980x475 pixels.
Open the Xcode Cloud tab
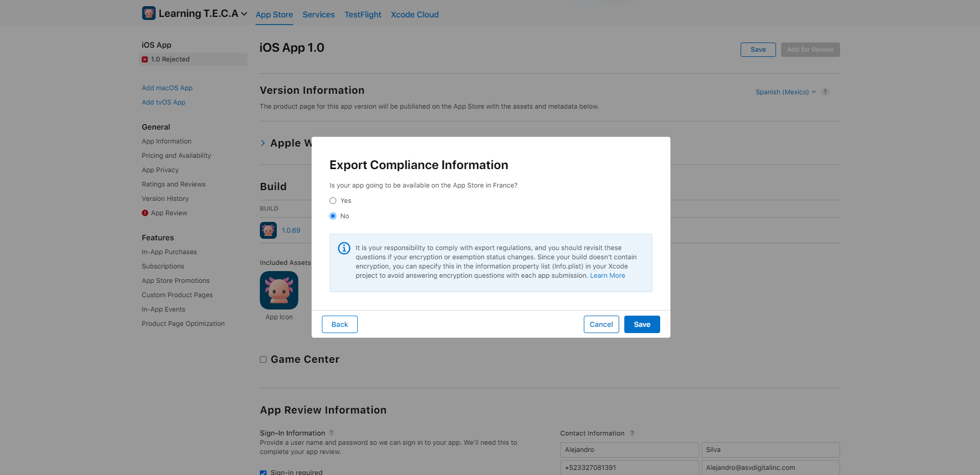pos(415,15)
